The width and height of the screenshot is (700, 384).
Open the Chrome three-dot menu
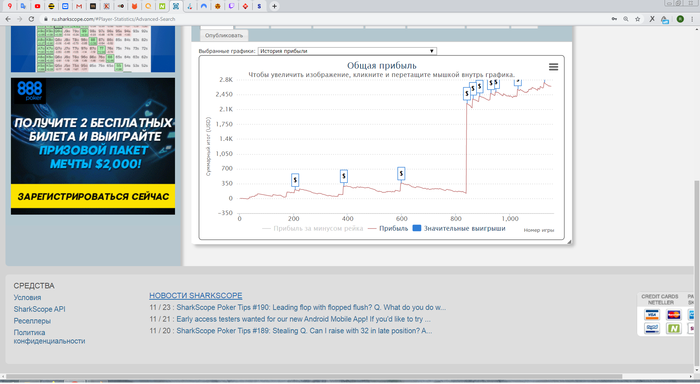[x=692, y=19]
